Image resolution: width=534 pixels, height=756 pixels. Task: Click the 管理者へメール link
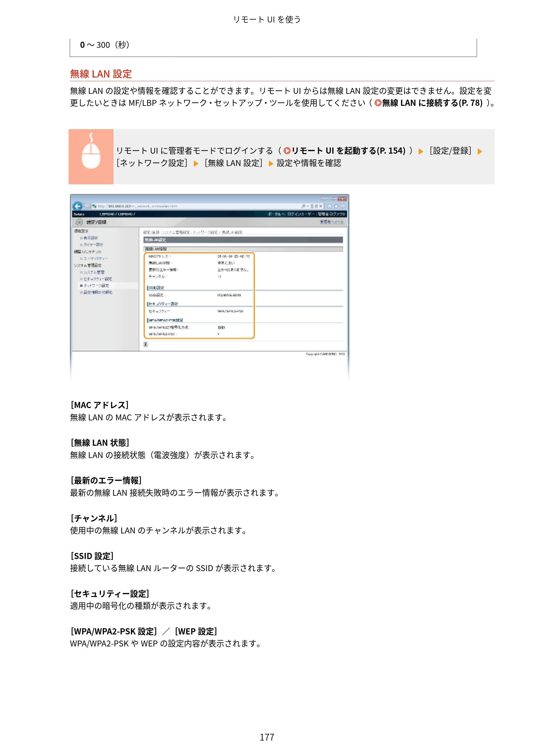pos(332,222)
